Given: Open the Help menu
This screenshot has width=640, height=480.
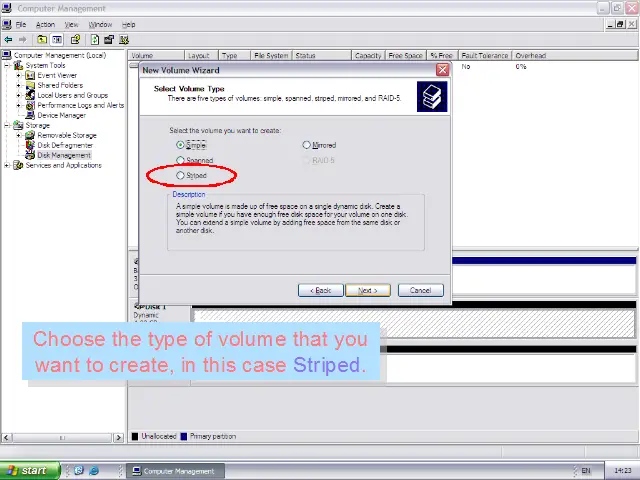Looking at the screenshot, I should coord(129,24).
